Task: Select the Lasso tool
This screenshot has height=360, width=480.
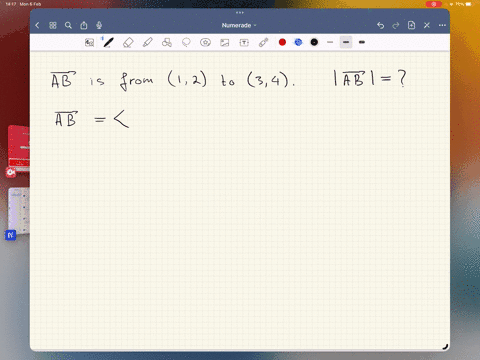Action: pos(186,42)
